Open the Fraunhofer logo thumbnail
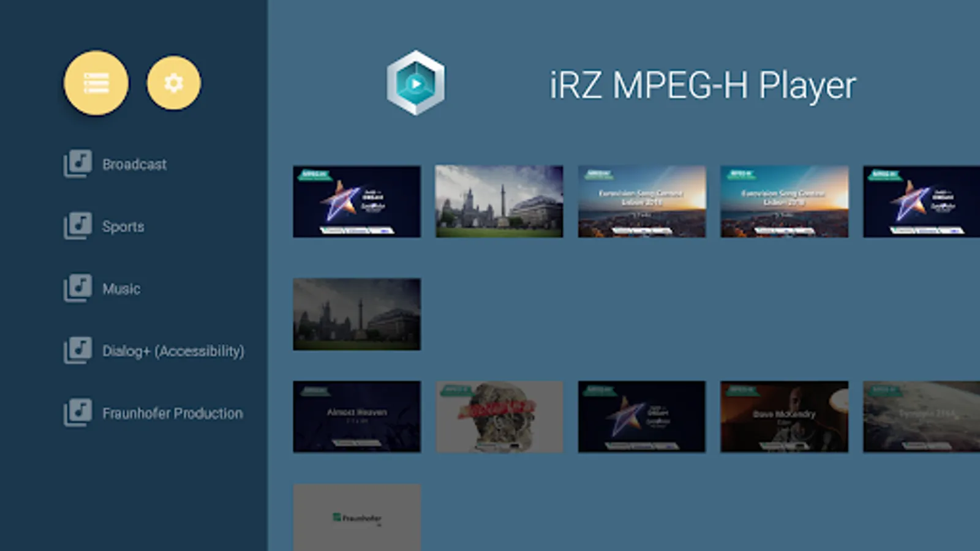Screen dimensions: 980x551 coord(357,518)
